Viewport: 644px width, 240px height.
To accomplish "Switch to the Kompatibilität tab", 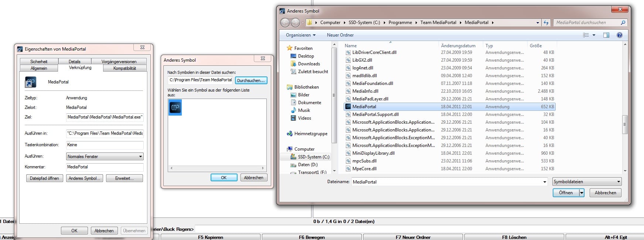I will click(x=125, y=68).
